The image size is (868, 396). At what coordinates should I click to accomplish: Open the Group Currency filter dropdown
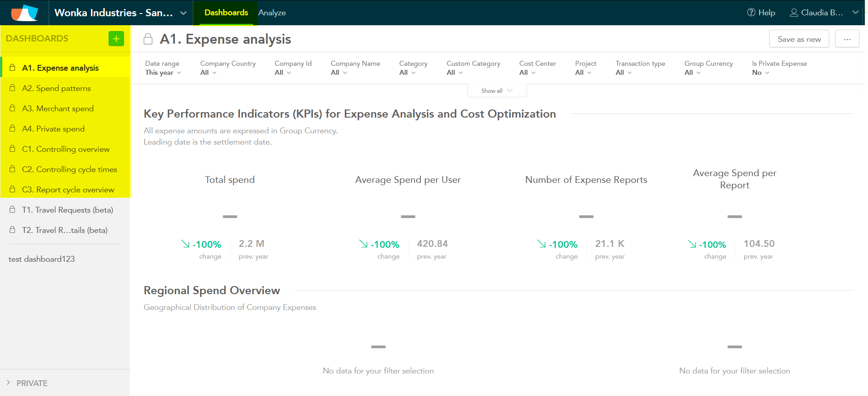coord(692,73)
